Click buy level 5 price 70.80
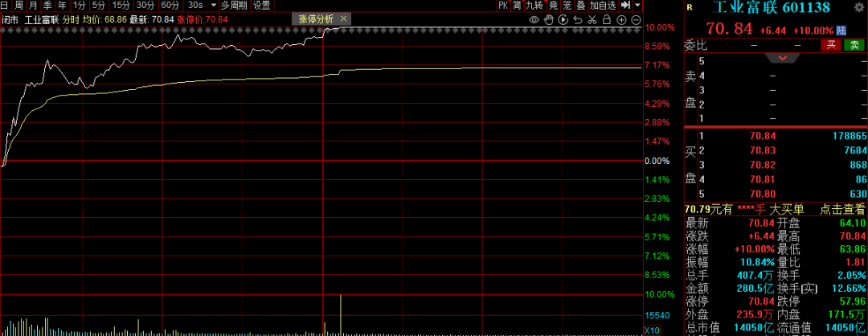The height and width of the screenshot is (336, 868). (763, 194)
